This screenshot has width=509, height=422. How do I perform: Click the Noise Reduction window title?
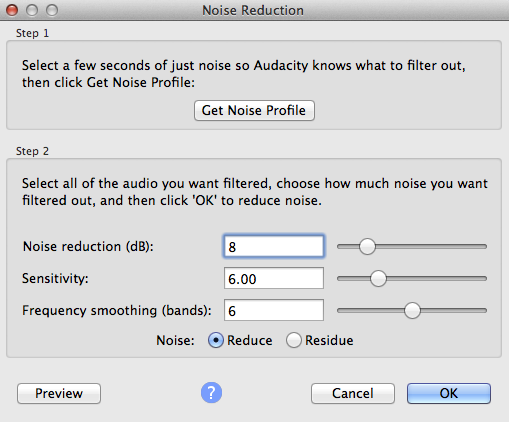pos(253,10)
